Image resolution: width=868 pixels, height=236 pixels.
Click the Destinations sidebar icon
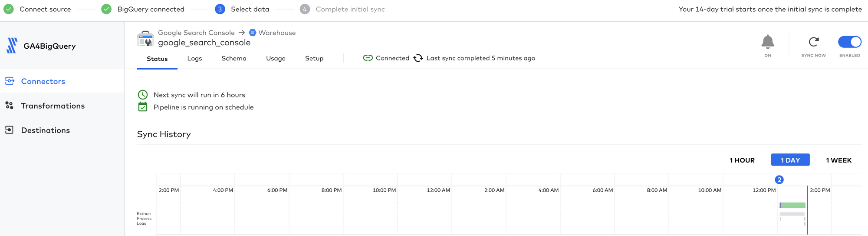pos(10,130)
